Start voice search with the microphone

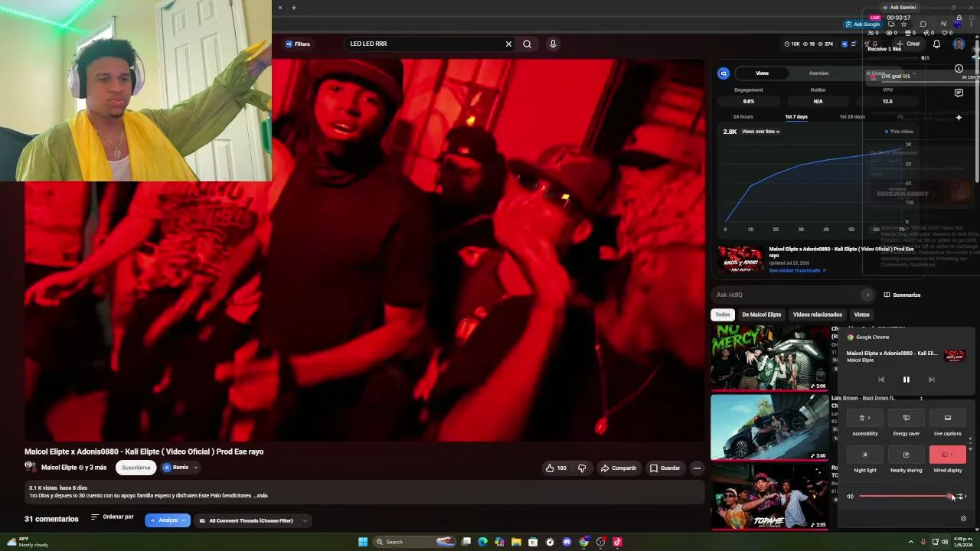pyautogui.click(x=553, y=44)
